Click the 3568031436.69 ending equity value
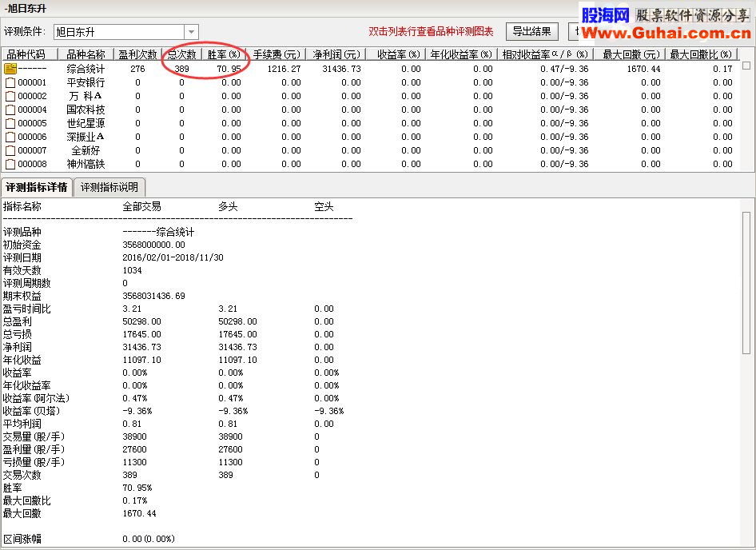756x550 pixels. point(153,296)
